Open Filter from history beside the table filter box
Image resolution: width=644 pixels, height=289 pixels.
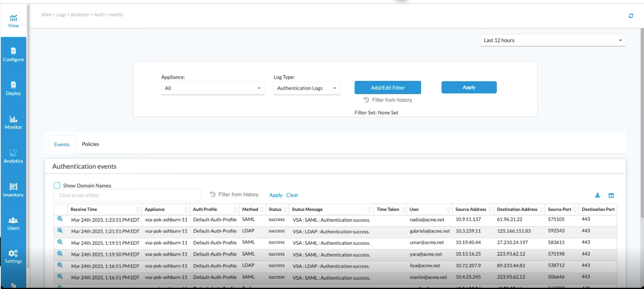[x=234, y=194]
